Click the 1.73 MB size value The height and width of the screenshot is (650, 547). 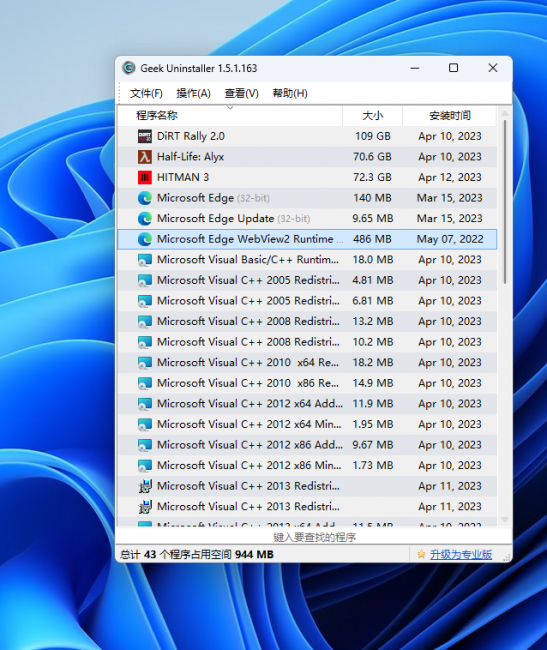[373, 466]
